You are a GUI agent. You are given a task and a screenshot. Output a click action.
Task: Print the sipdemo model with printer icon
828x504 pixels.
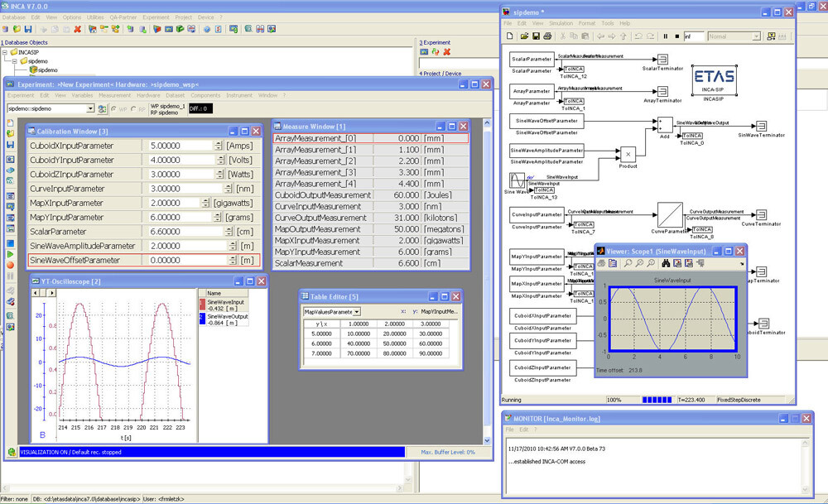547,36
